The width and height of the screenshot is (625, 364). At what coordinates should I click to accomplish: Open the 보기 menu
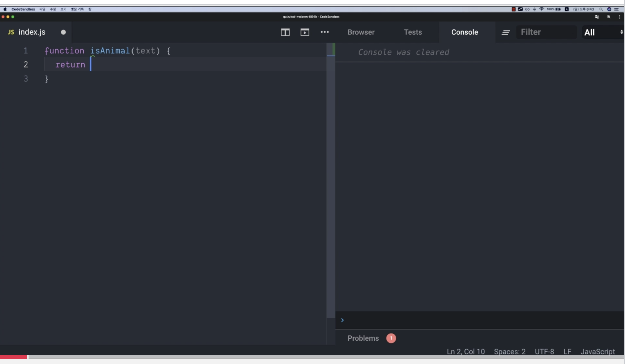pos(63,9)
